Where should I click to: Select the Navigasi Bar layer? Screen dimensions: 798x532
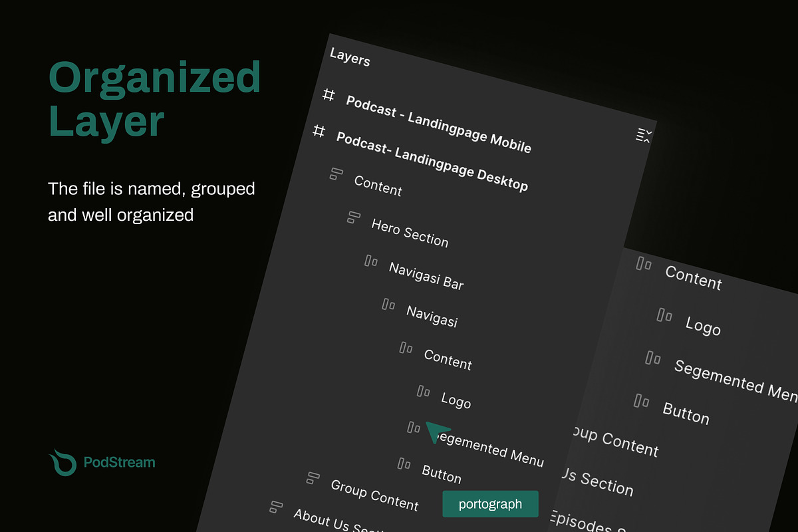(426, 275)
